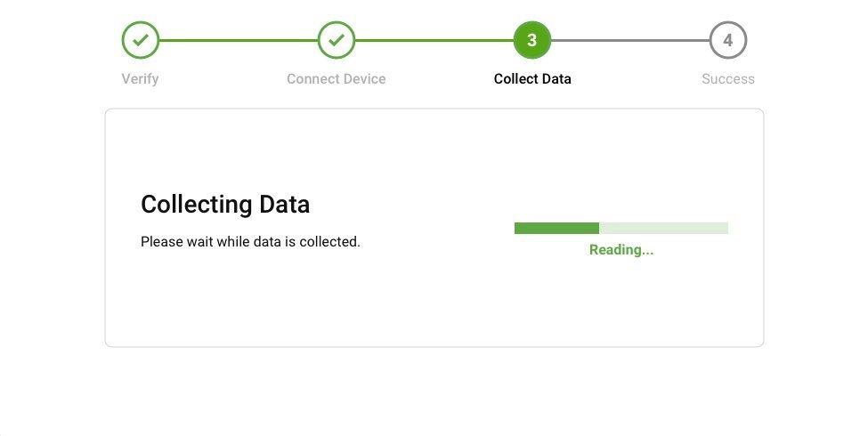Open the Connect Device step label
This screenshot has height=436, width=868.
[337, 79]
